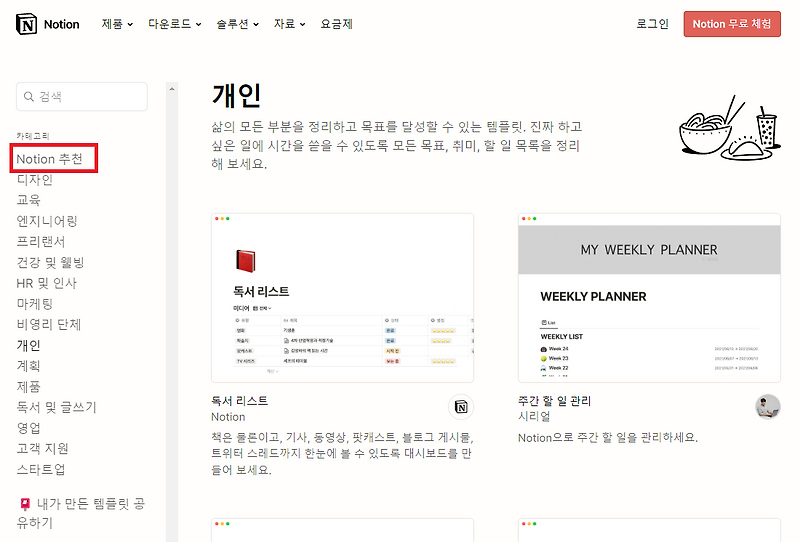Click the pin icon next to 내가 만든 템플릿
Screen dimensions: 800x542
25,504
